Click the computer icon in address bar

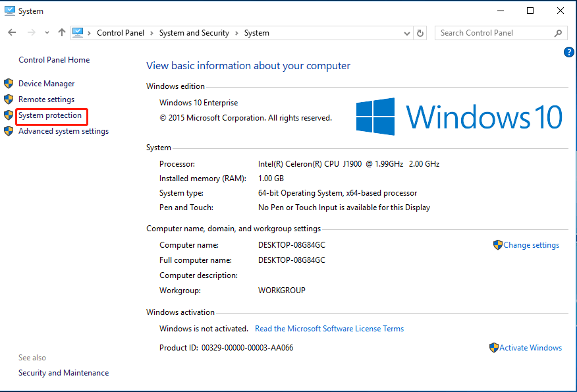click(78, 33)
